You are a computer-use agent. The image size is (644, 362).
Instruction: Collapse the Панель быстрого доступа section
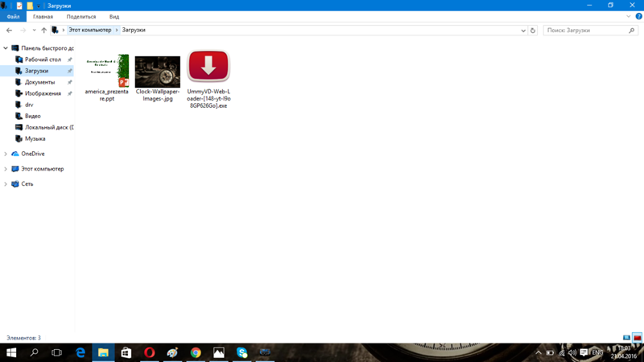click(6, 48)
